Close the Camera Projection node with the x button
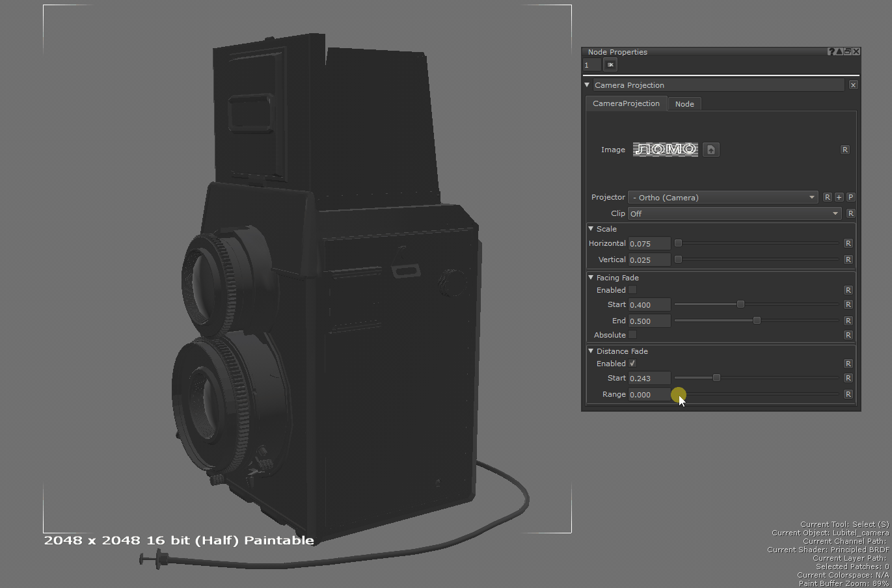Viewport: 892px width, 588px height. coord(853,85)
